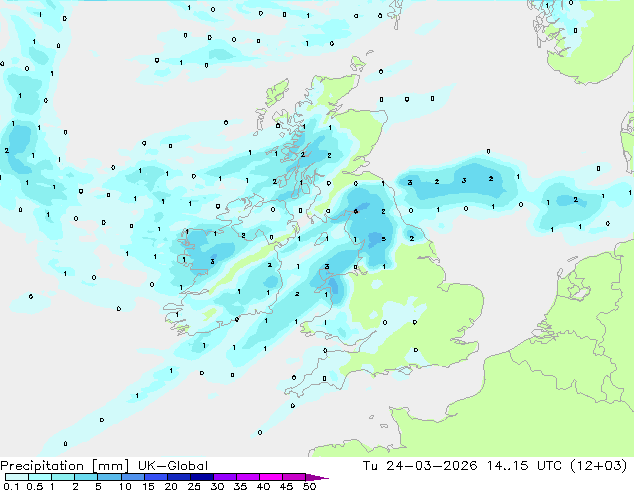Click the 'Precipitation [mm]' title text
This screenshot has height=490, width=634.
coord(64,466)
